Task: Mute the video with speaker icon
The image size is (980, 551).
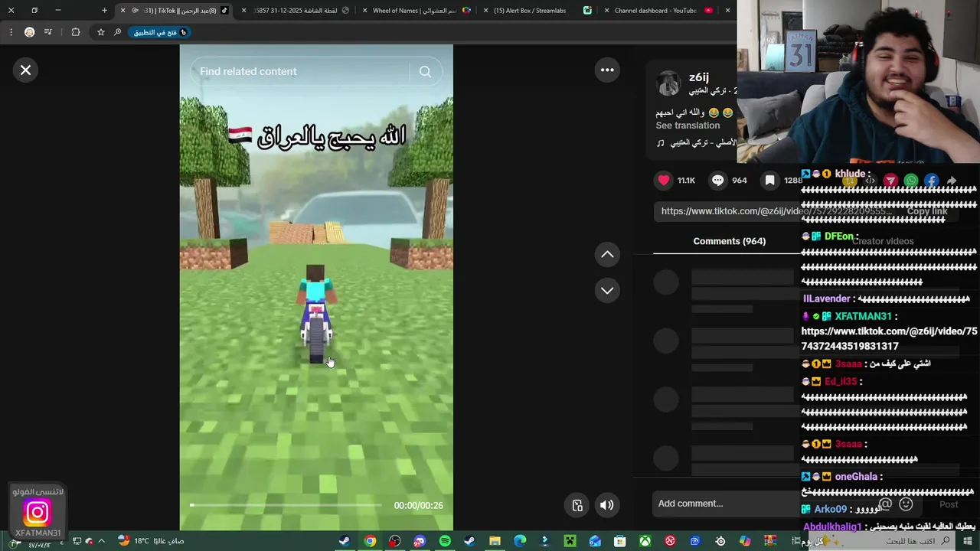Action: click(x=606, y=505)
